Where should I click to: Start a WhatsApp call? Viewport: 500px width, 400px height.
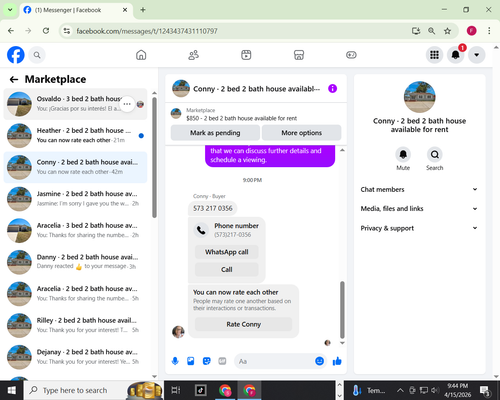pos(227,252)
